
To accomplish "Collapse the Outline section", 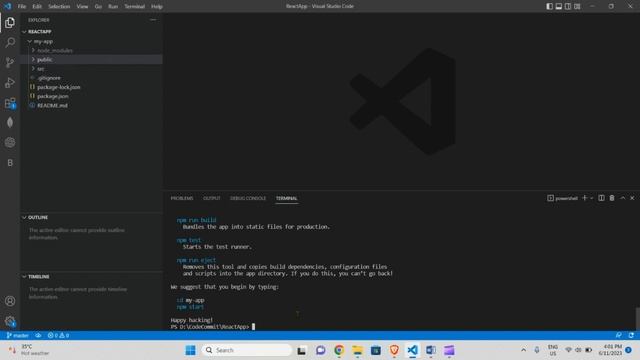I will tap(92, 217).
